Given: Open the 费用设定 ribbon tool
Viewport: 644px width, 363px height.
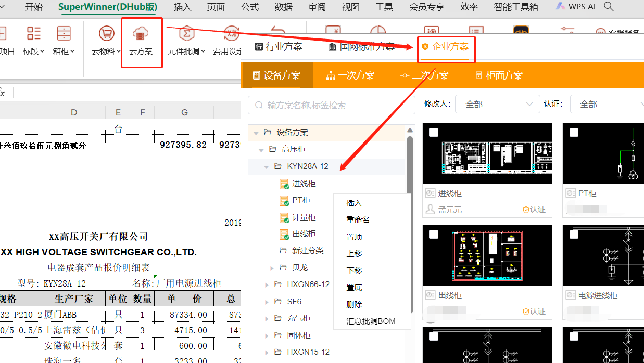Looking at the screenshot, I should coord(228,41).
